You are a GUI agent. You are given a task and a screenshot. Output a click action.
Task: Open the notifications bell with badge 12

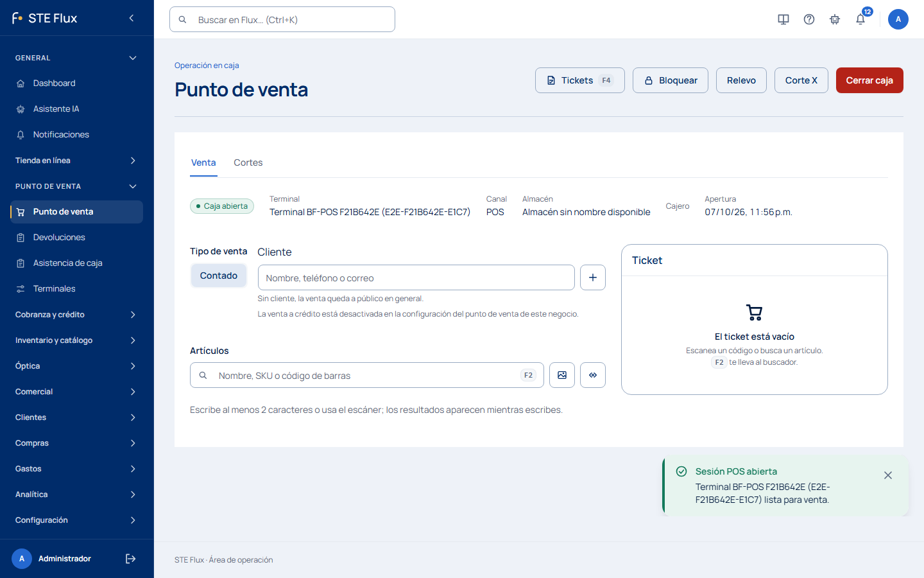pos(860,19)
